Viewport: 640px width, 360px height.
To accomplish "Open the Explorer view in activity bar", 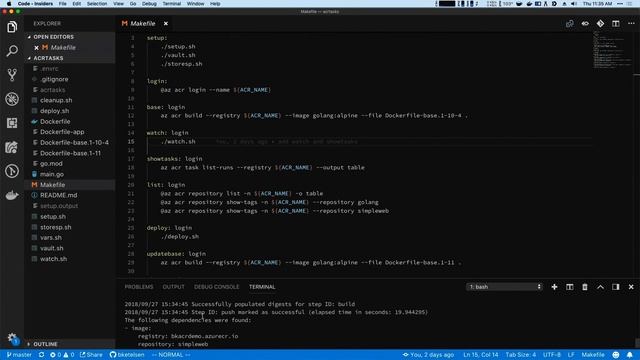I will (12, 27).
